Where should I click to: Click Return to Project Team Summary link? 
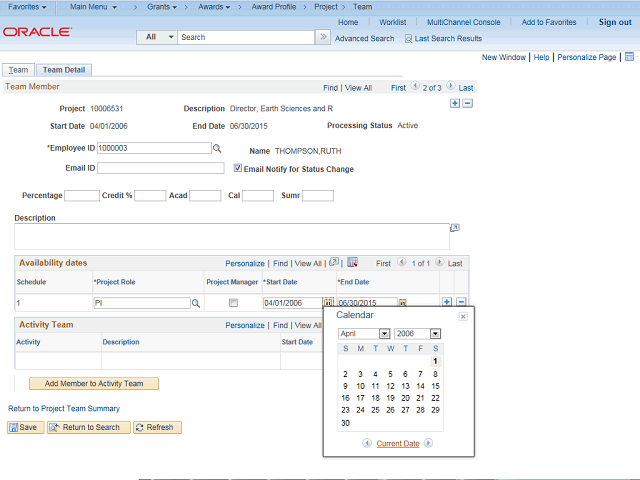click(64, 408)
